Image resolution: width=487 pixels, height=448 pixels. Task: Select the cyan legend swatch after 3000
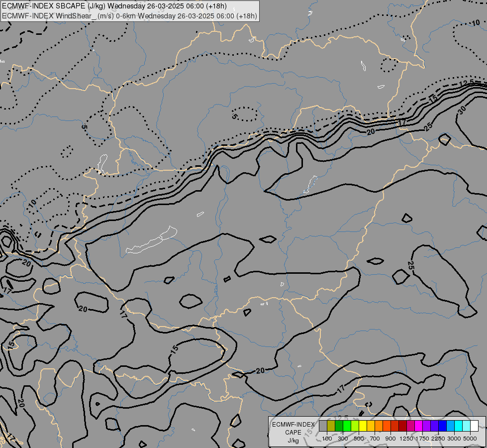click(x=459, y=426)
